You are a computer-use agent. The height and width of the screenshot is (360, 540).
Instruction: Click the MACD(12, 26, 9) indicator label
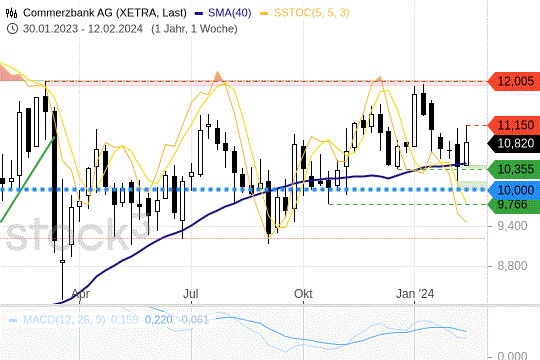pyautogui.click(x=64, y=320)
